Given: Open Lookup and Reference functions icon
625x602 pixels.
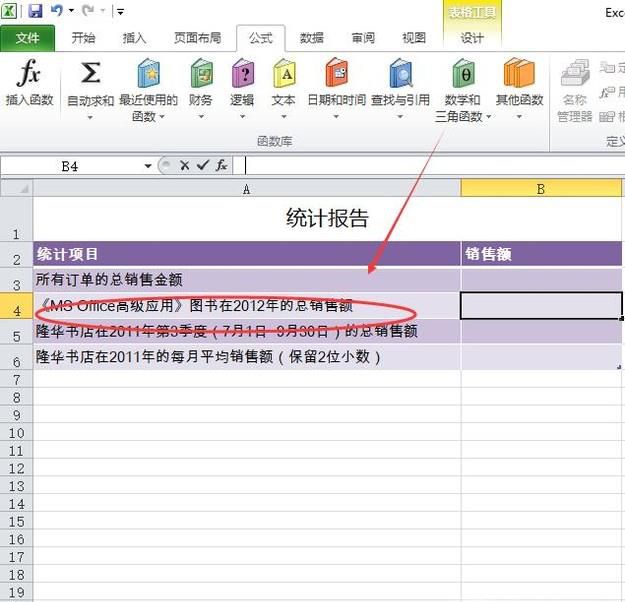Looking at the screenshot, I should 401,73.
